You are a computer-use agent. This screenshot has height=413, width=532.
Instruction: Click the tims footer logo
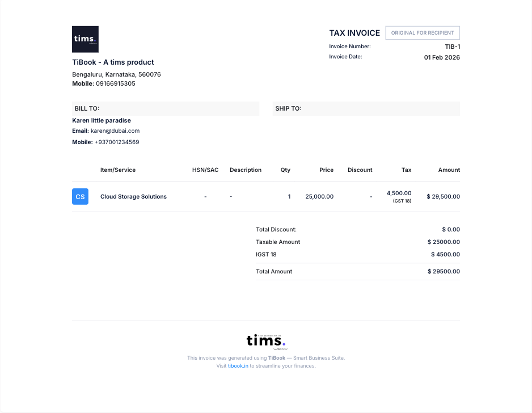tap(265, 342)
